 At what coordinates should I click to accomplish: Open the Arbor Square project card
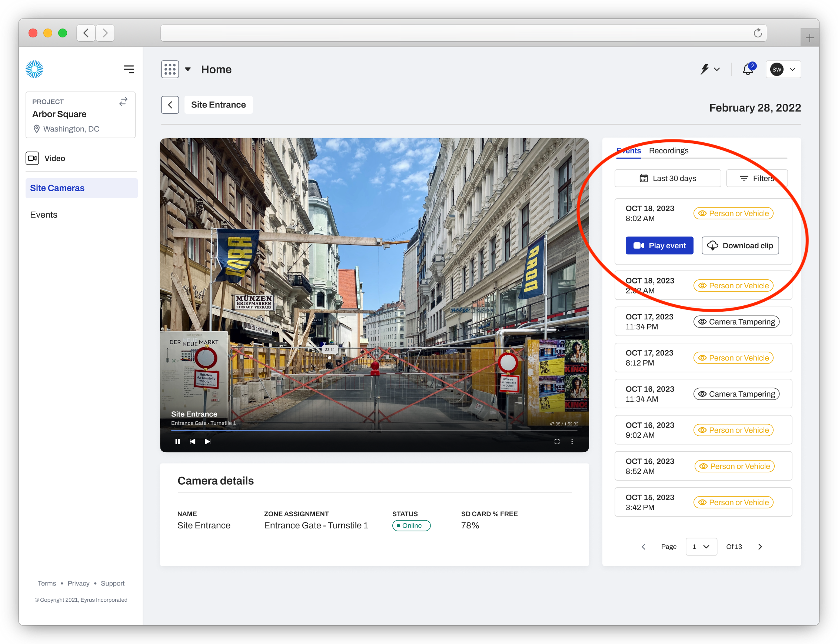point(80,114)
